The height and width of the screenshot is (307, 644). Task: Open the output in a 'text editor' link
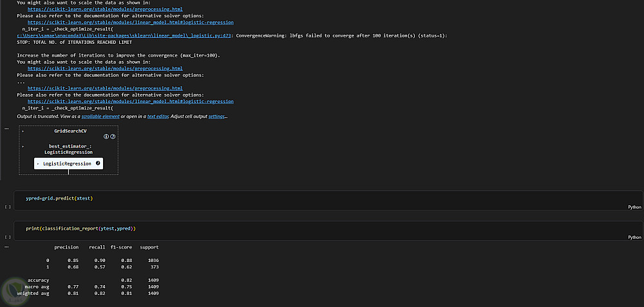[x=160, y=116]
